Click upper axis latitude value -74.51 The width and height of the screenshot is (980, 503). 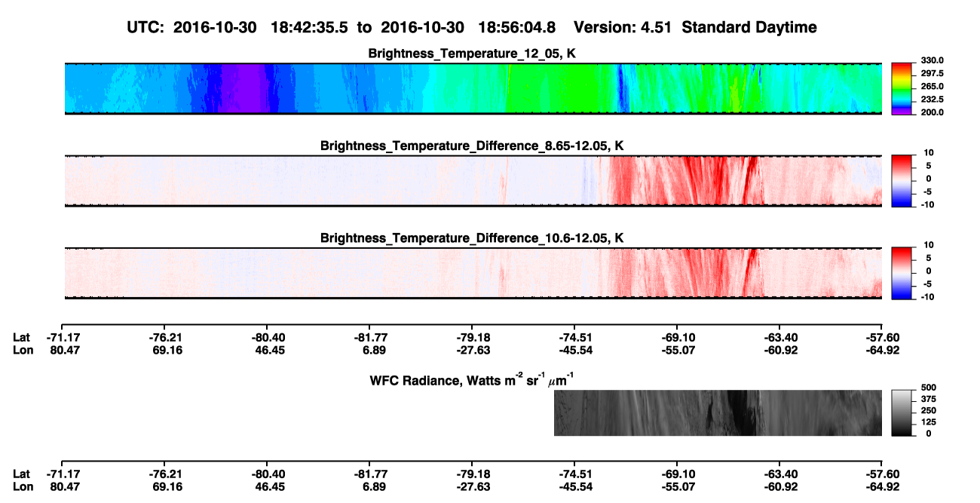[575, 338]
